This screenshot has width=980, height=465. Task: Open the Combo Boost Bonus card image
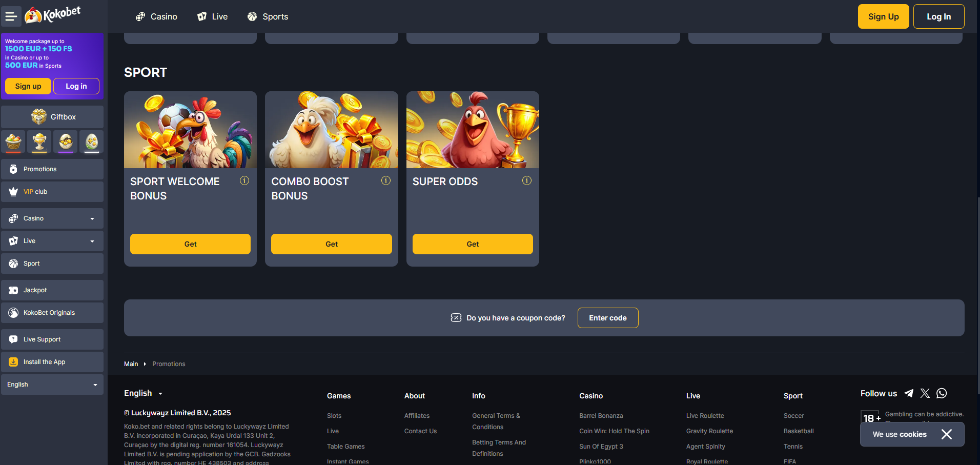point(332,130)
